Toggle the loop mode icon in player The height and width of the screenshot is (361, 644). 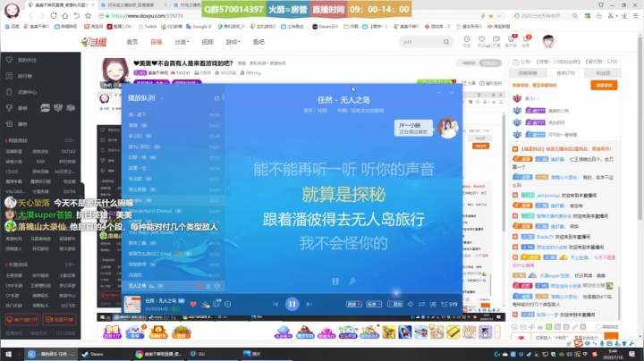[421, 304]
